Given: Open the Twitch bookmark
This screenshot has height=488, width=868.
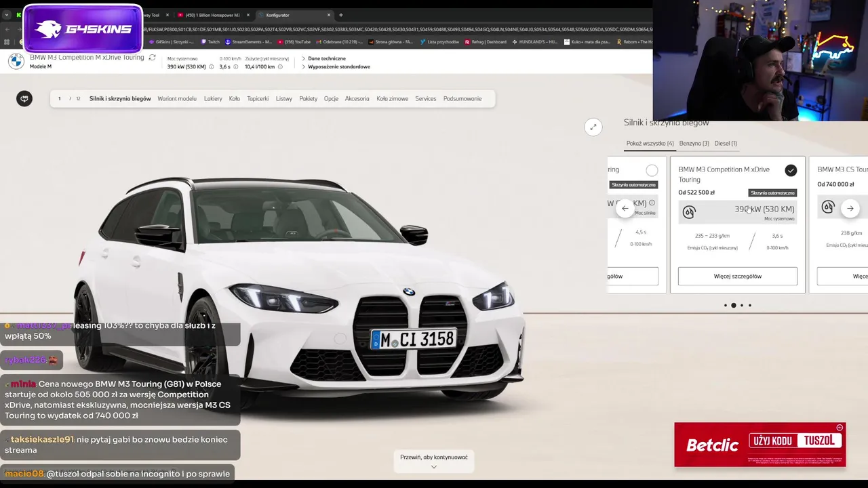Looking at the screenshot, I should point(210,42).
